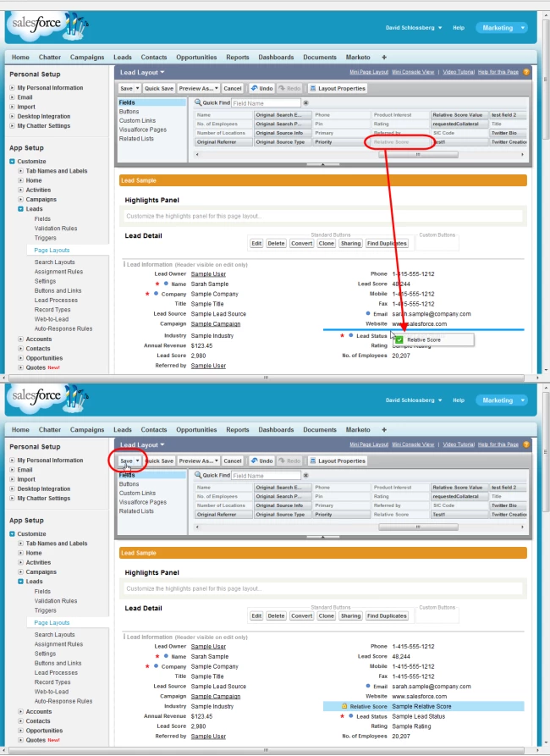Open Page Layouts in the lower sidebar
550x756 pixels.
[52, 623]
